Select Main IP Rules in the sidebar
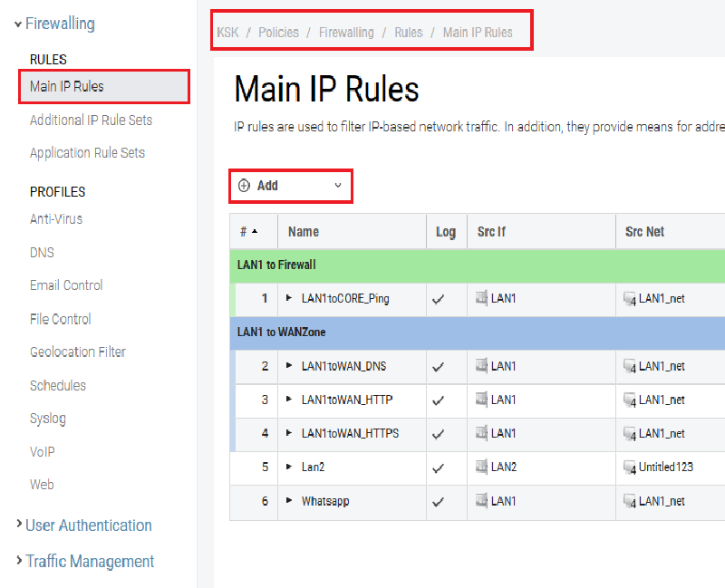 67,87
